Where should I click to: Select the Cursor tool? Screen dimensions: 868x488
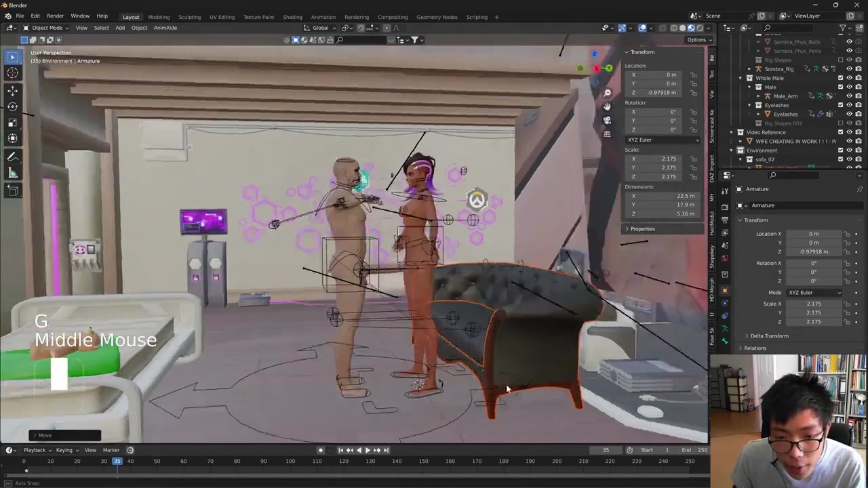point(12,73)
